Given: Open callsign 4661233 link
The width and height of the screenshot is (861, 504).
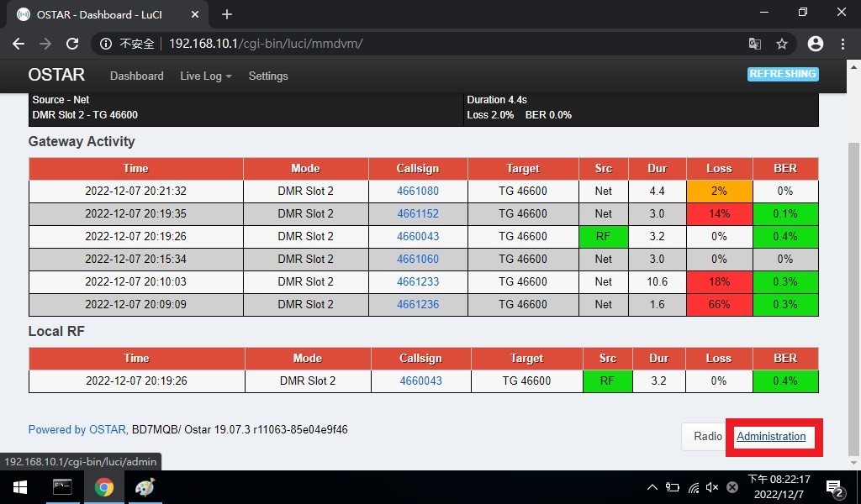Looking at the screenshot, I should pos(418,281).
